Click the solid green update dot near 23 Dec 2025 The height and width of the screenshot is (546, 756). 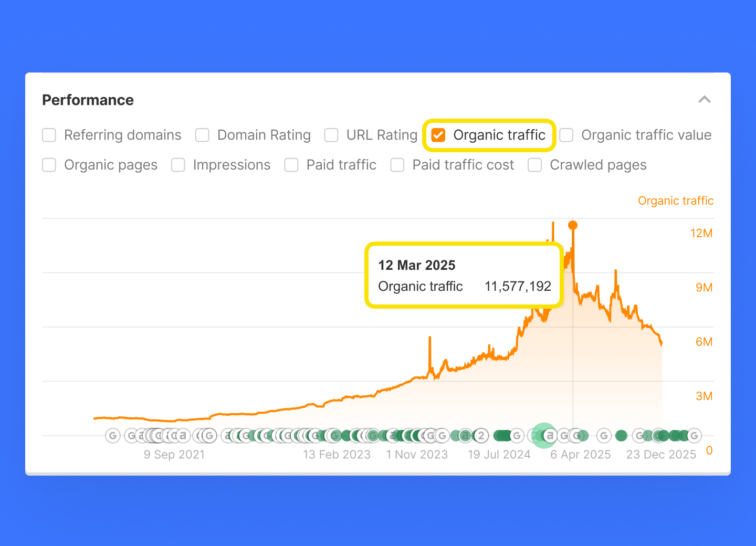pos(621,436)
